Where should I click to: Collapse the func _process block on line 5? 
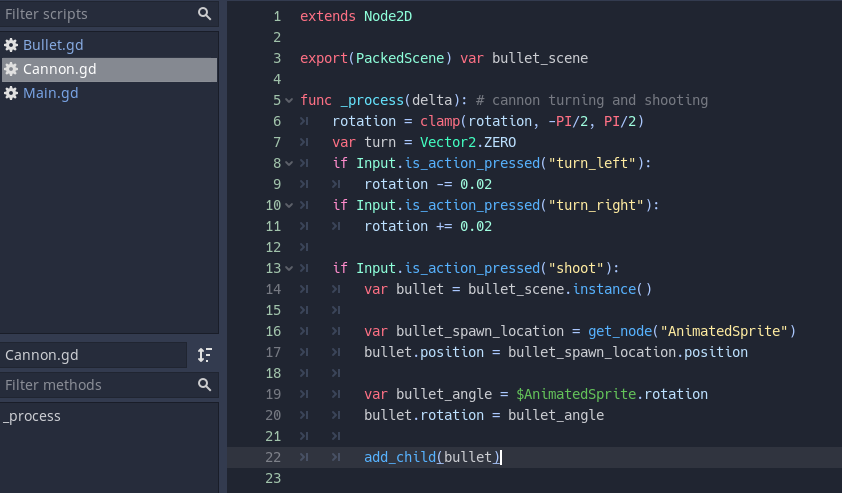pyautogui.click(x=289, y=100)
